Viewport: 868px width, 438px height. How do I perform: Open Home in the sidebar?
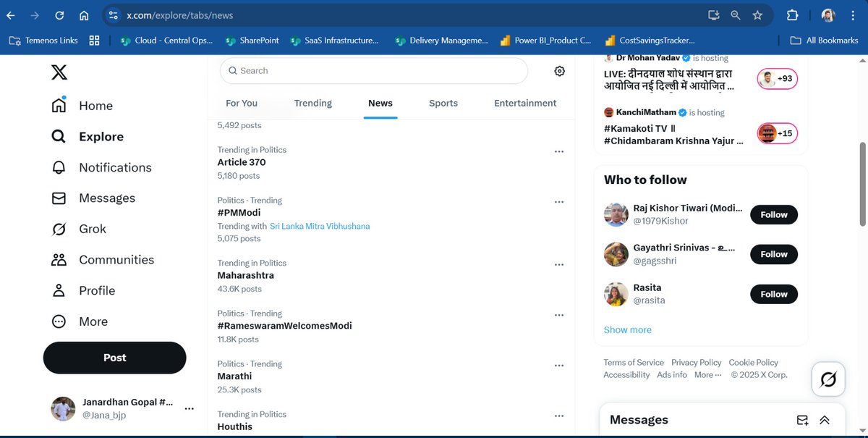coord(82,106)
